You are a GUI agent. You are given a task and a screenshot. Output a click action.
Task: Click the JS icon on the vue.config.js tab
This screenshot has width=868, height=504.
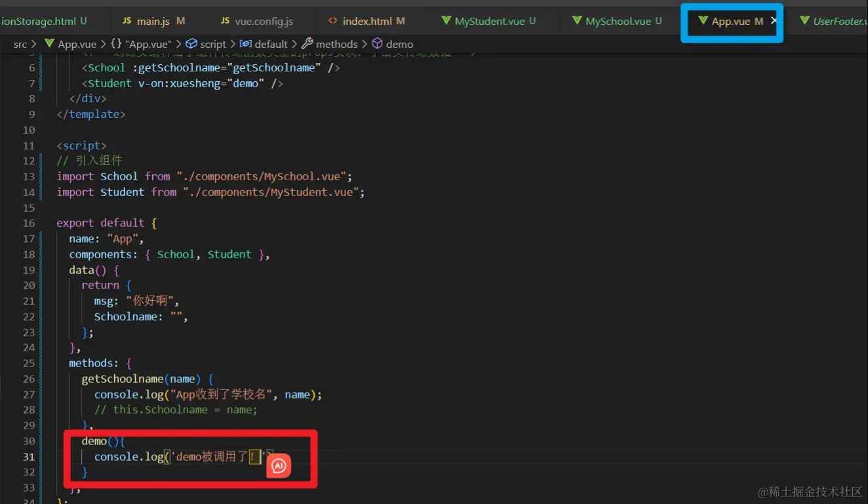pyautogui.click(x=226, y=21)
